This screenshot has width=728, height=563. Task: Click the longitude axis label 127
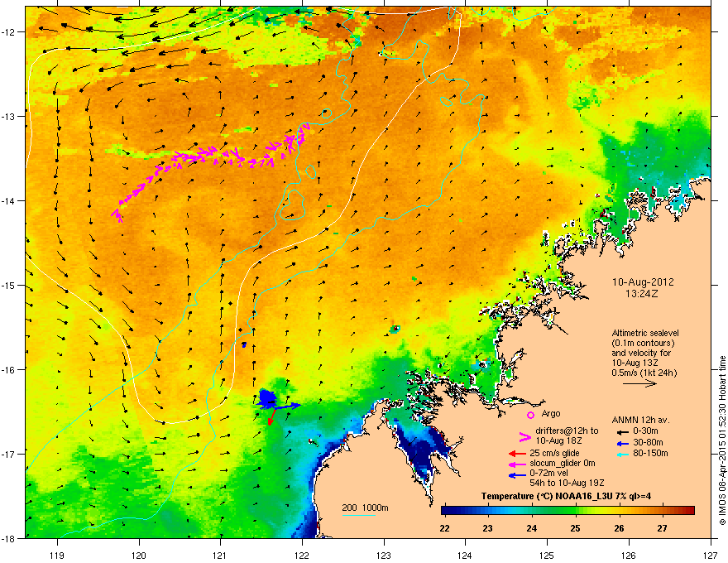pos(710,555)
